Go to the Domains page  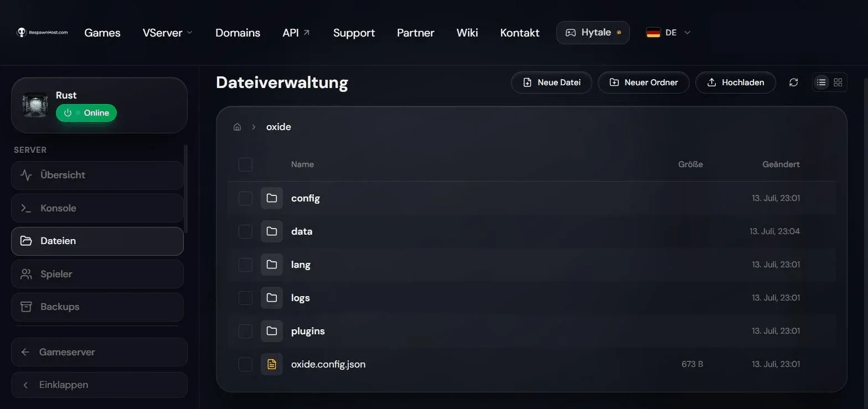click(237, 33)
